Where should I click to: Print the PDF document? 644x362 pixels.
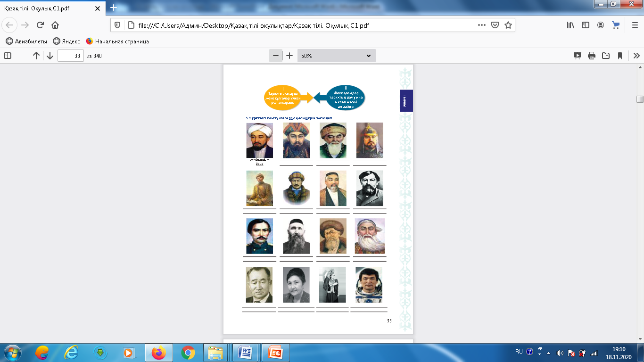click(x=592, y=56)
